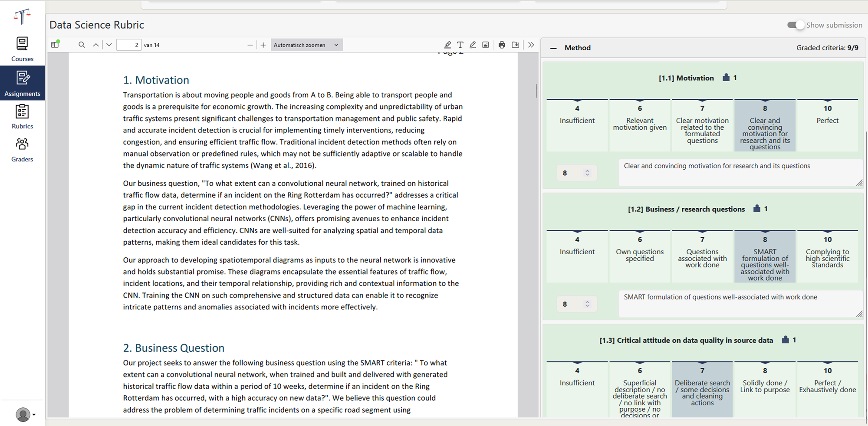Image resolution: width=868 pixels, height=426 pixels.
Task: Click the PDF vertical scrollbar thumb
Action: click(537, 91)
